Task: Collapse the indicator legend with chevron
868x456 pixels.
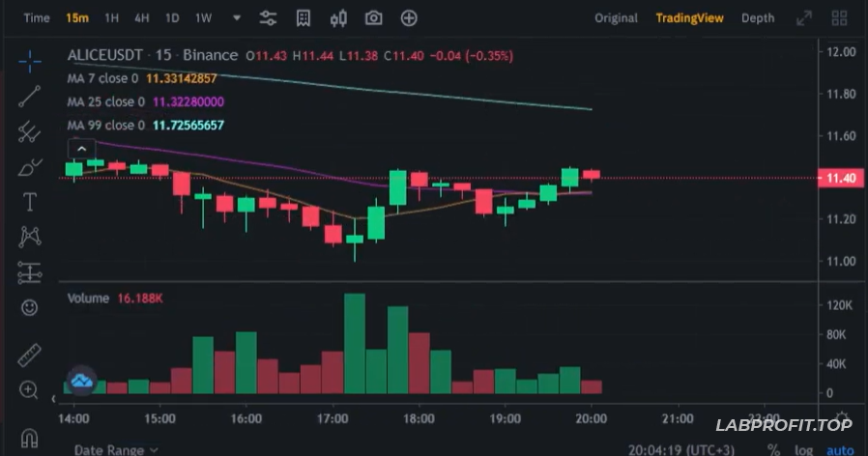Action: click(x=82, y=149)
